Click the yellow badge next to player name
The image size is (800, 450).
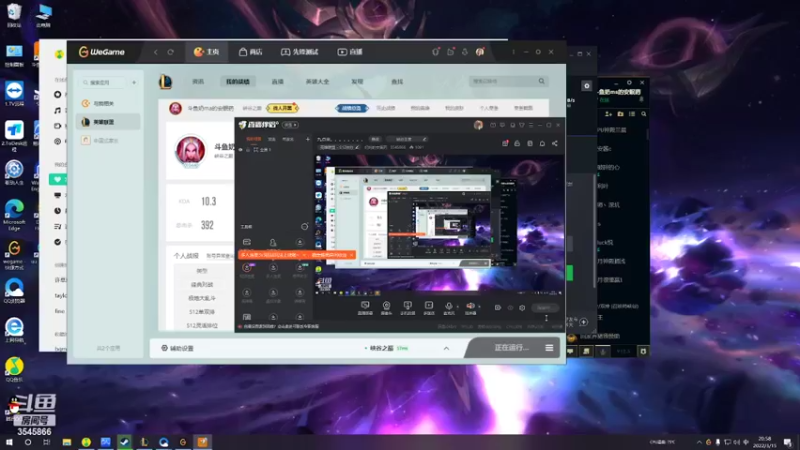(x=282, y=108)
